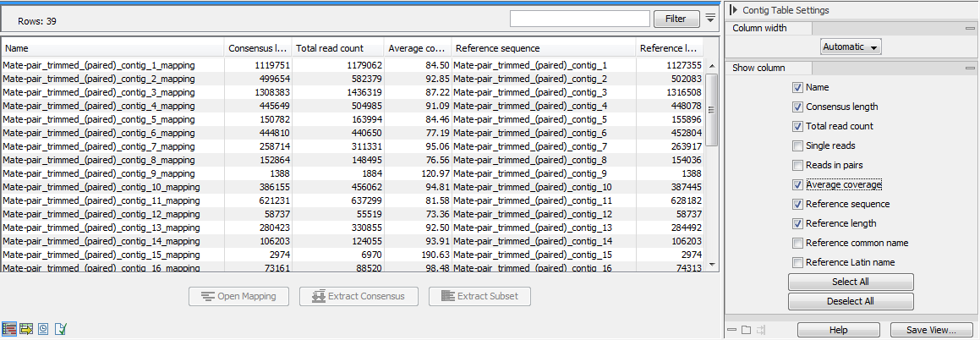Click the Deselect All button
980x340 pixels.
point(851,301)
